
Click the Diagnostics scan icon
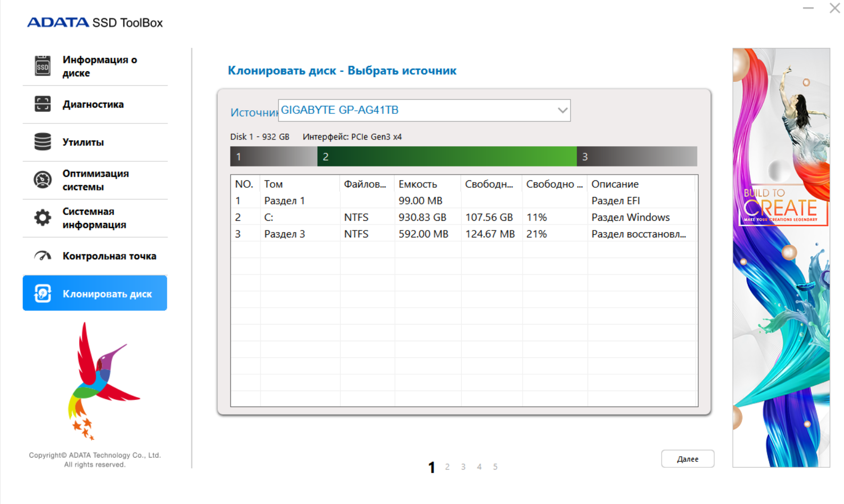(x=43, y=104)
